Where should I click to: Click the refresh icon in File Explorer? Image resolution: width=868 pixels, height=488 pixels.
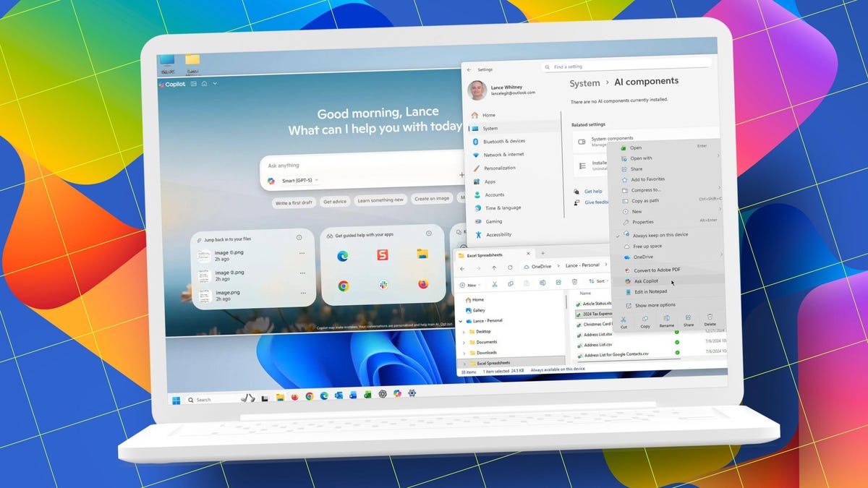pos(510,267)
